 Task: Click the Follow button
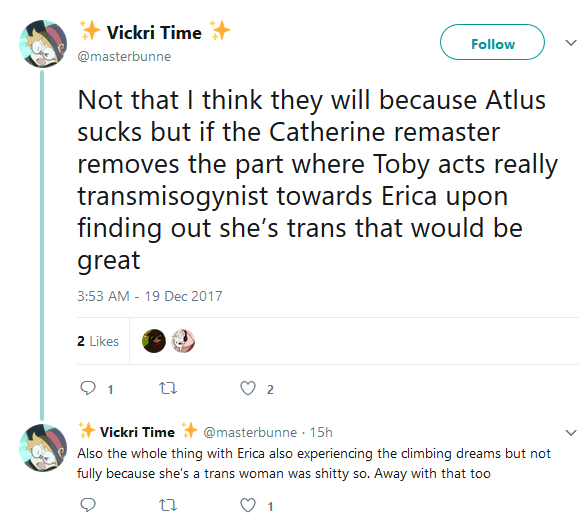pyautogui.click(x=492, y=42)
